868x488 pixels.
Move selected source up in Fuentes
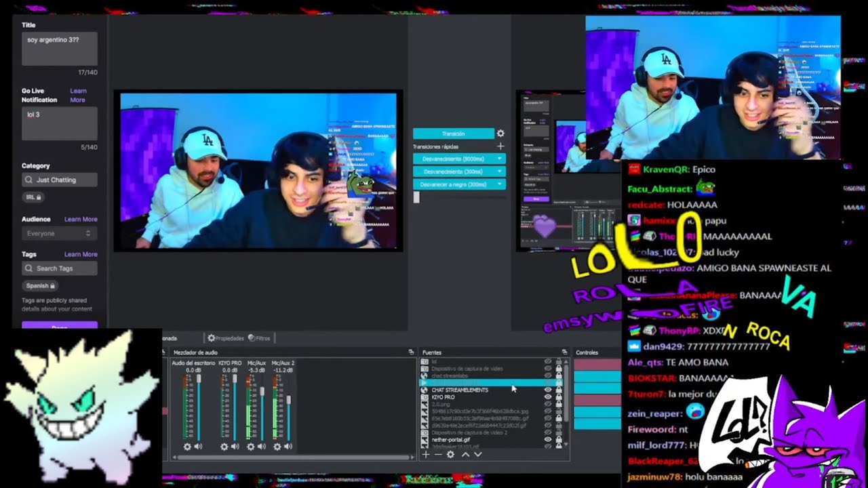pyautogui.click(x=465, y=454)
